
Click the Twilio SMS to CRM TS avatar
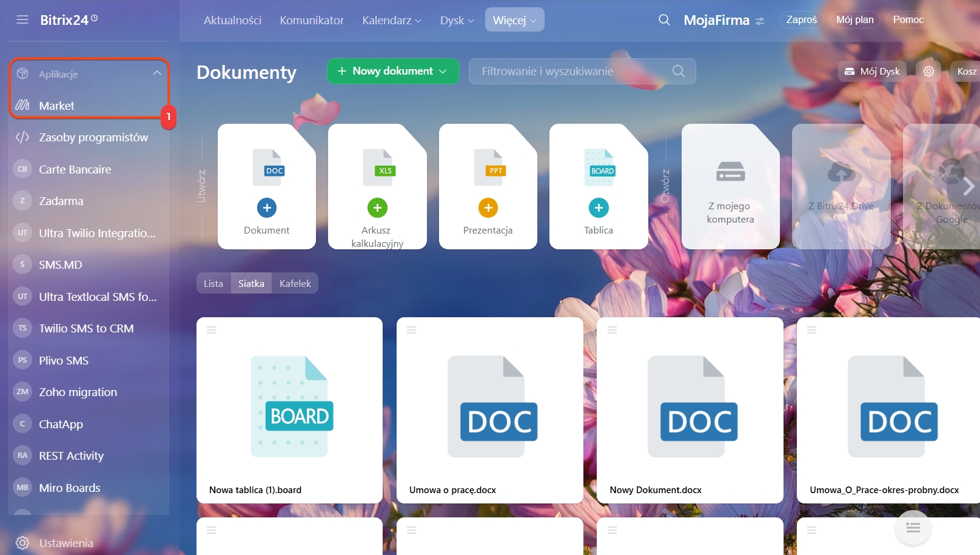[22, 328]
